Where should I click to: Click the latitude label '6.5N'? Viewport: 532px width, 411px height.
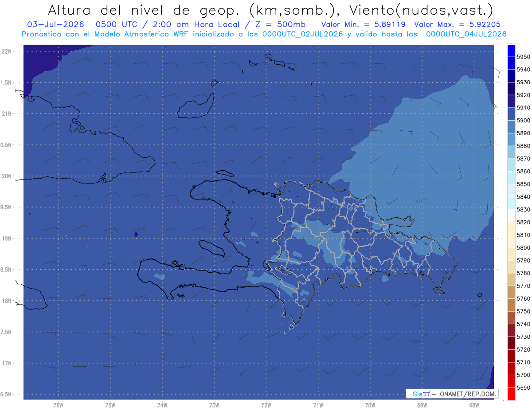click(x=7, y=394)
